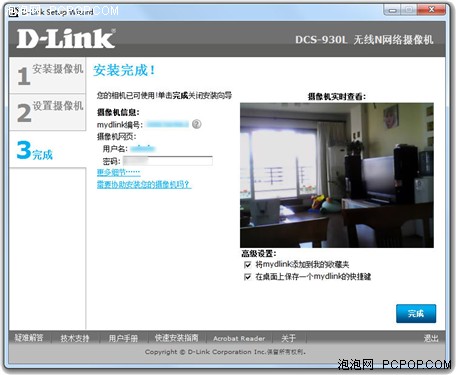Open 需要协助安装您的摄像机吗 help link
456x375 pixels.
(x=144, y=184)
